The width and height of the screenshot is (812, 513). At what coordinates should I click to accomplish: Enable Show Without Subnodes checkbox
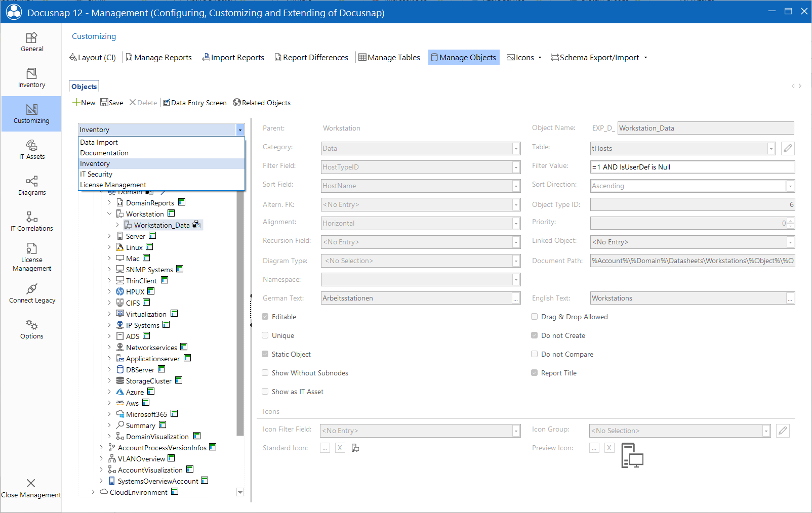265,373
